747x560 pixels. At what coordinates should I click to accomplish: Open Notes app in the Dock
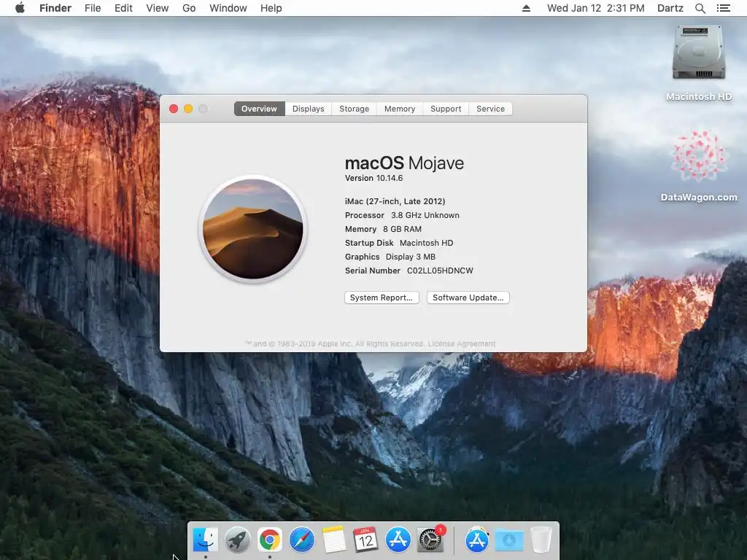pyautogui.click(x=333, y=540)
